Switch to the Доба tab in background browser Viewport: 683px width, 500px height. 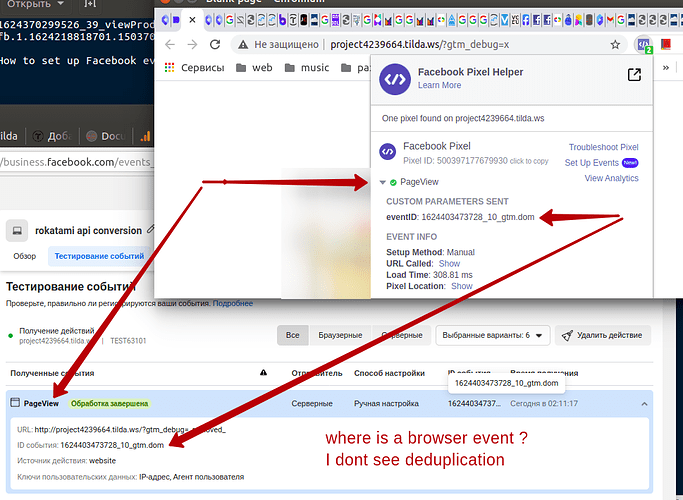pos(52,136)
